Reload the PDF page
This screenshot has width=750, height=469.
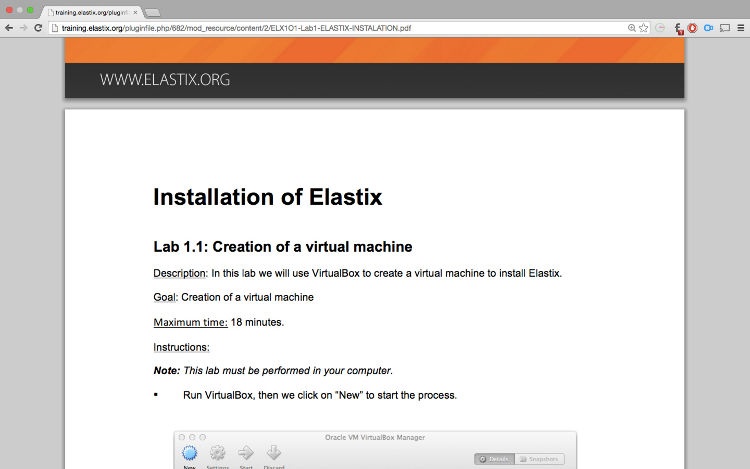pos(39,27)
